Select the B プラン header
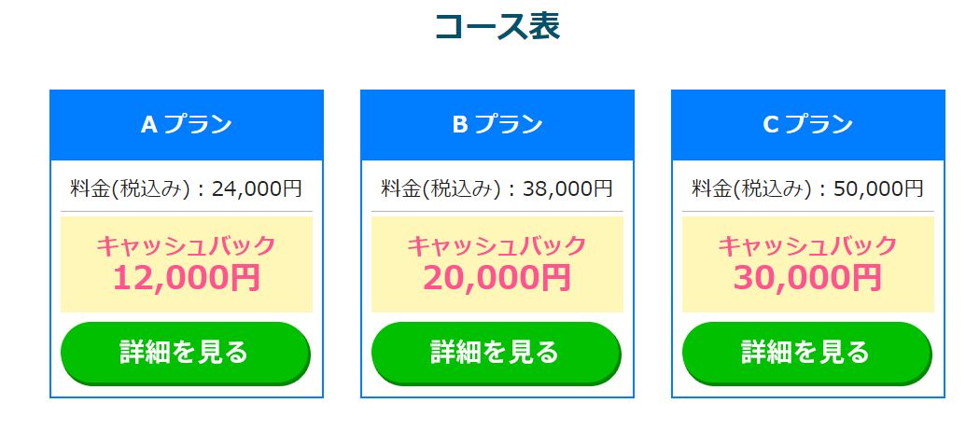Viewport: 980px width, 445px height. point(497,124)
